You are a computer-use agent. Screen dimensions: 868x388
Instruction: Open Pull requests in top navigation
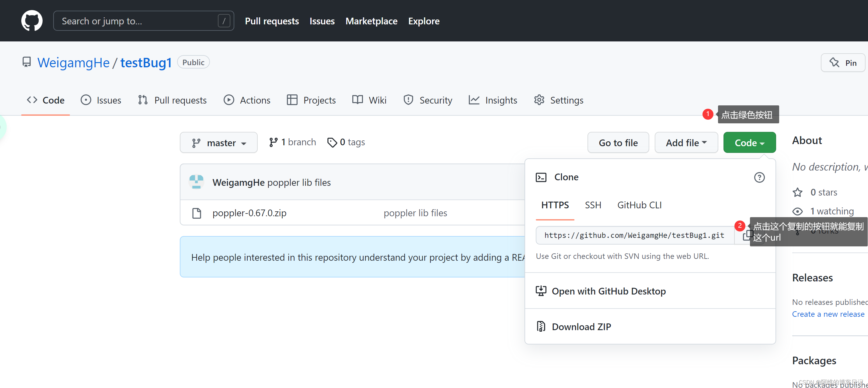272,21
